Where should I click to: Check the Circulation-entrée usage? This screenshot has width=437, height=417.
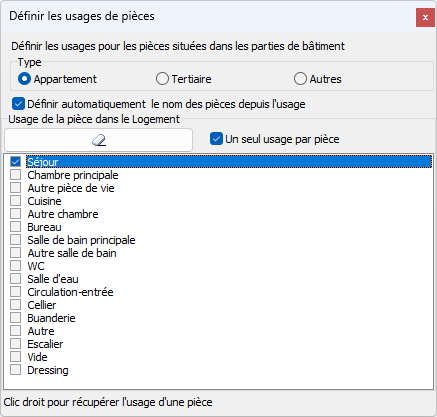(x=15, y=292)
